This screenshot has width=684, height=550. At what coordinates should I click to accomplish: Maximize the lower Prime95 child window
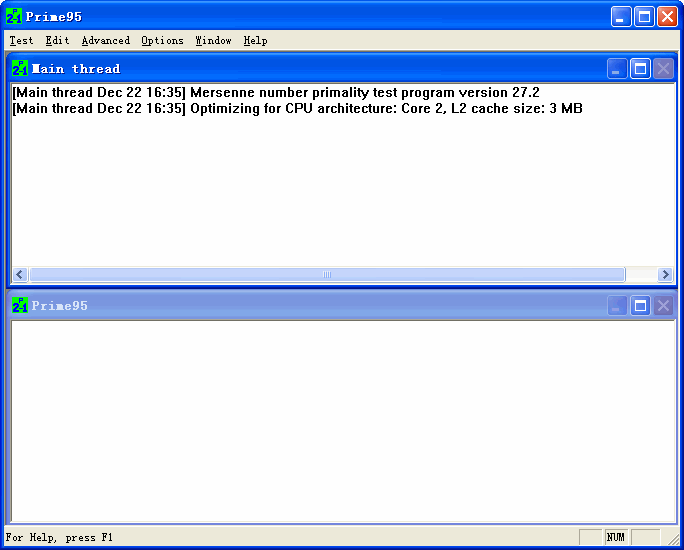(x=640, y=306)
